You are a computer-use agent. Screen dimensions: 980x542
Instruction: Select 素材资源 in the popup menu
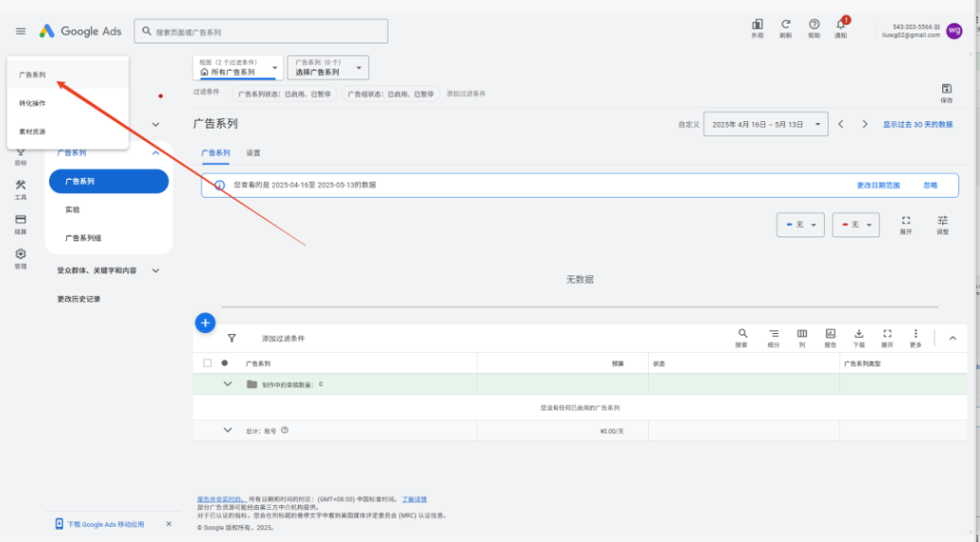pos(67,131)
